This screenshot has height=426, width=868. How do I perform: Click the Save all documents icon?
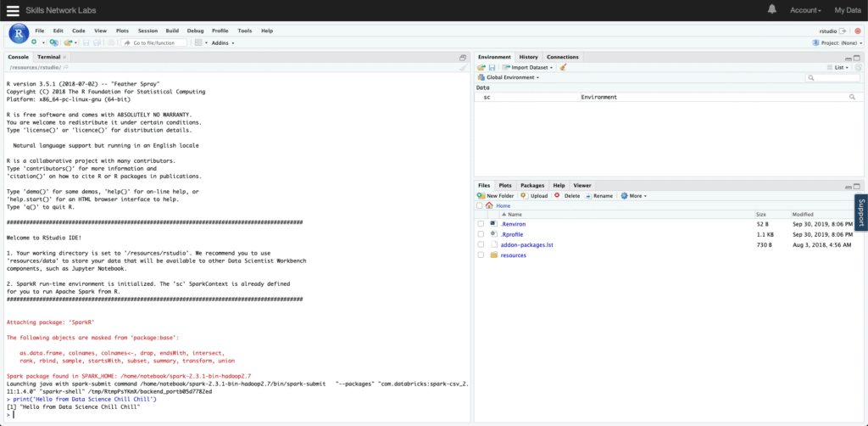(97, 42)
